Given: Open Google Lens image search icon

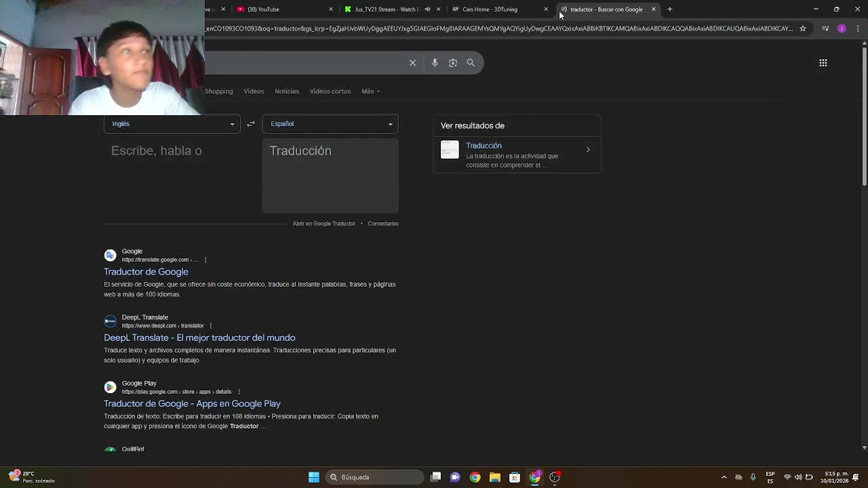Looking at the screenshot, I should click(453, 62).
